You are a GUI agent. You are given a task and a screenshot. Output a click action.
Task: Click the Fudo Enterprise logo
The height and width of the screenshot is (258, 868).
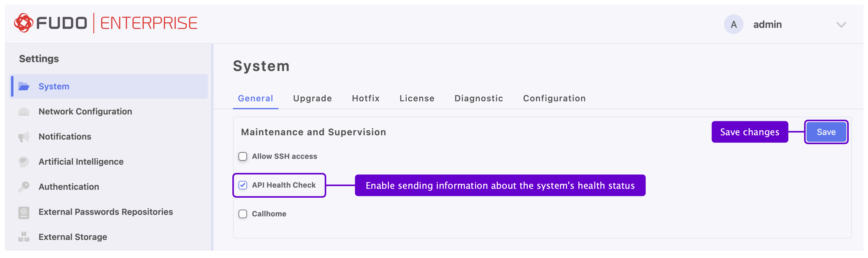click(x=105, y=23)
